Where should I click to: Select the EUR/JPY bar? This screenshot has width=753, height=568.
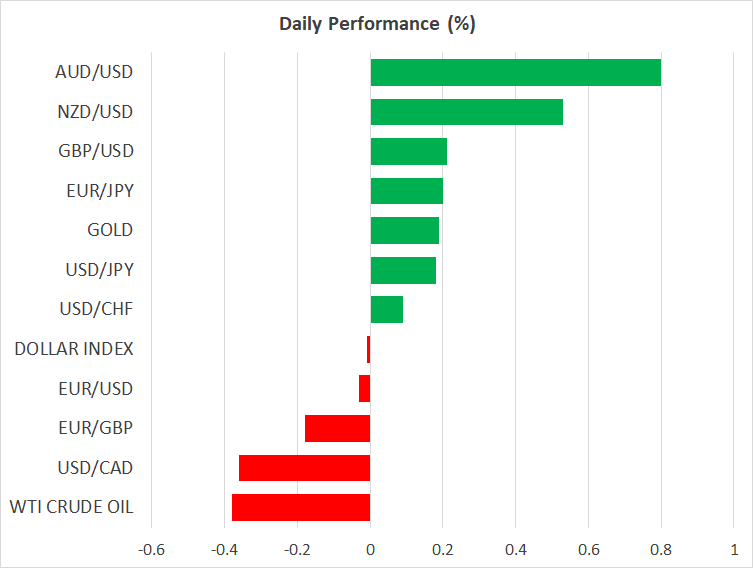(406, 191)
